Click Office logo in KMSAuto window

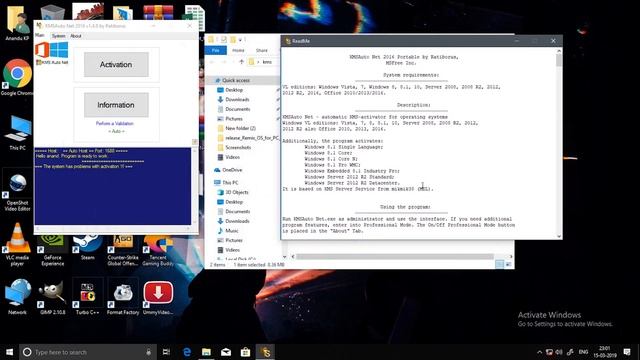(x=42, y=50)
